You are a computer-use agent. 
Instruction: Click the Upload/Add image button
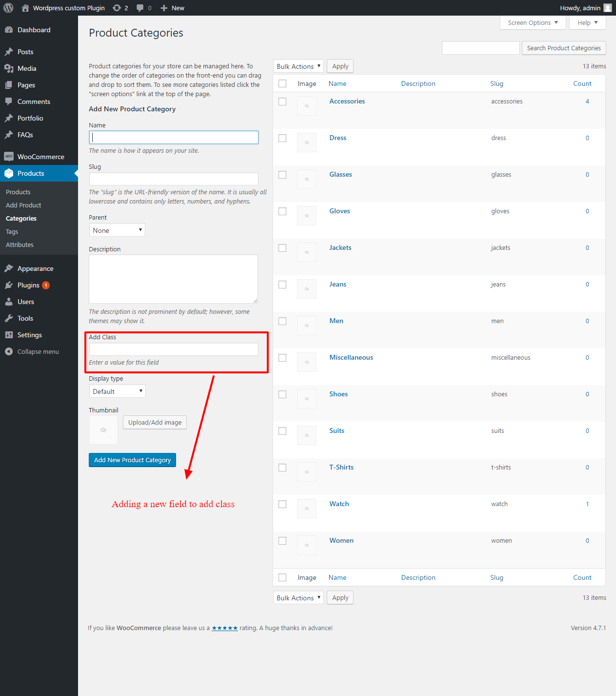pyautogui.click(x=155, y=423)
